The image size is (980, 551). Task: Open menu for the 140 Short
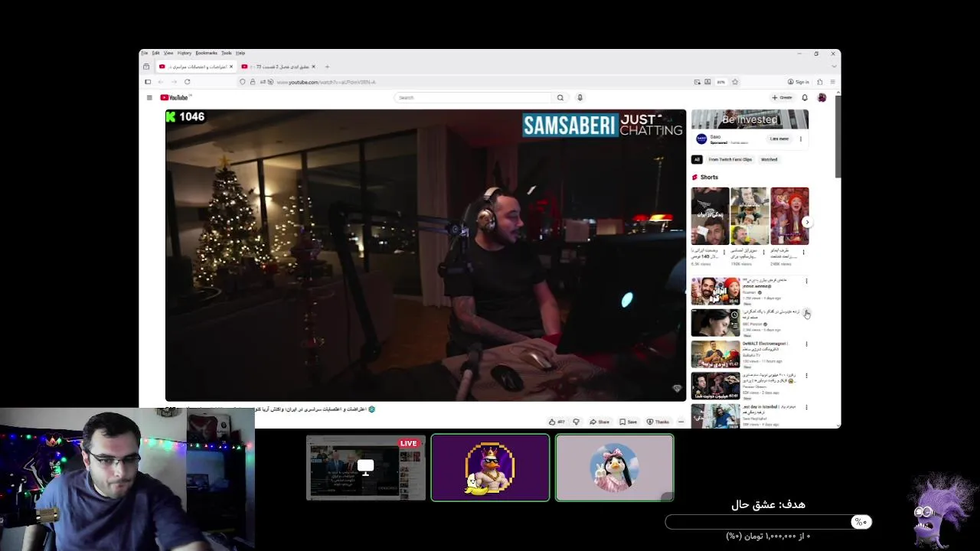point(724,252)
